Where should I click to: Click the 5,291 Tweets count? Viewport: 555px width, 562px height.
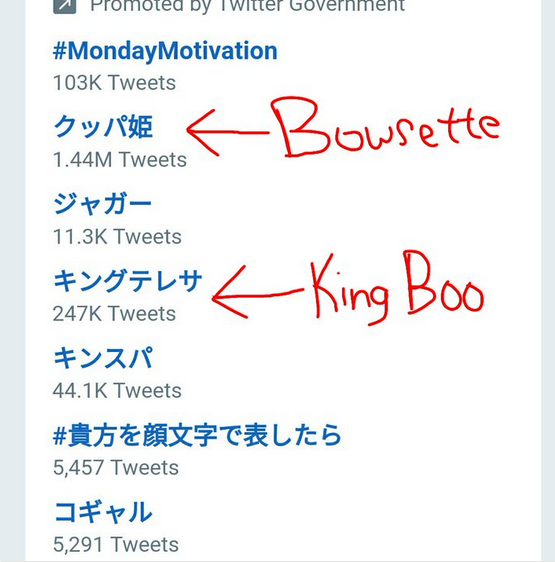pyautogui.click(x=116, y=544)
